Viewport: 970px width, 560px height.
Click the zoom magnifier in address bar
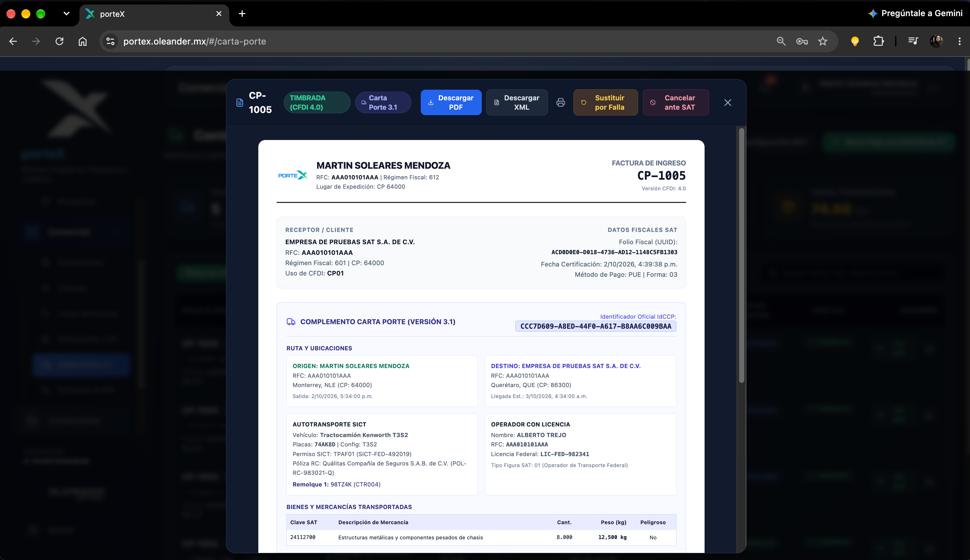point(781,41)
